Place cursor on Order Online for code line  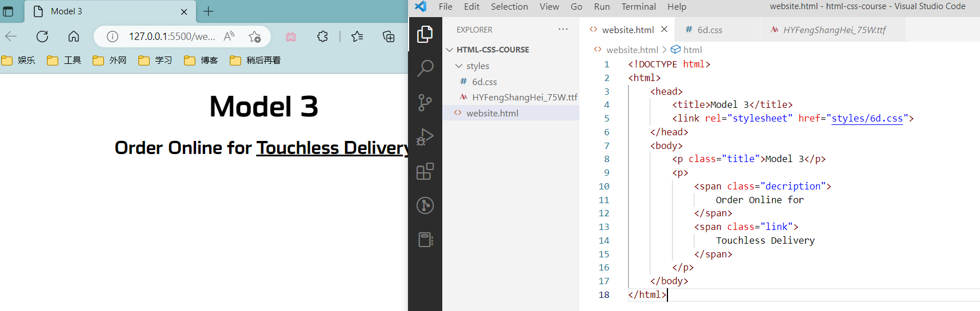coord(759,200)
